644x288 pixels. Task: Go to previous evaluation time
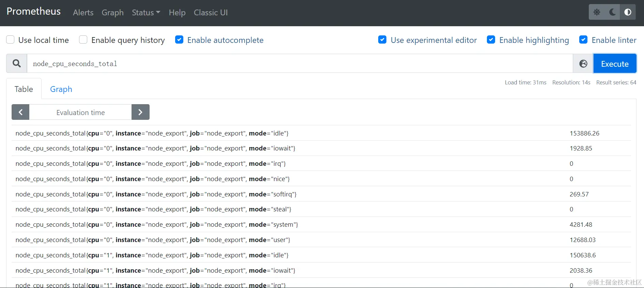[x=20, y=112]
